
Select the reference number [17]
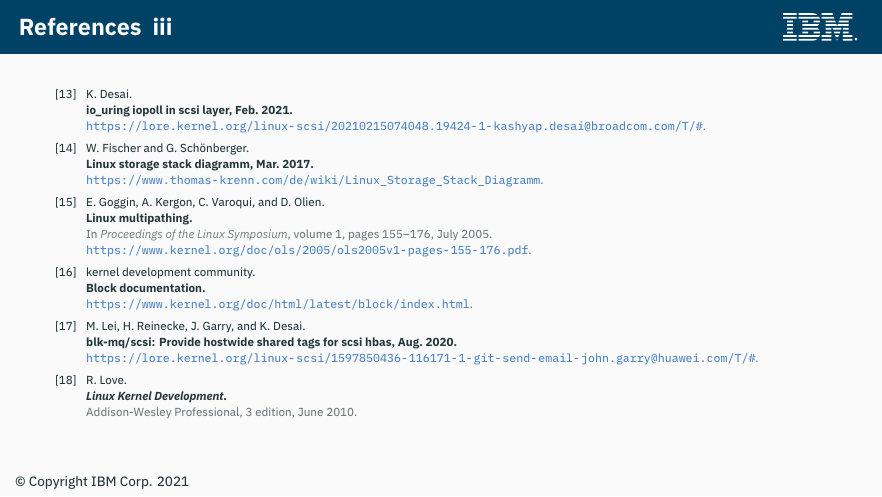pos(65,326)
